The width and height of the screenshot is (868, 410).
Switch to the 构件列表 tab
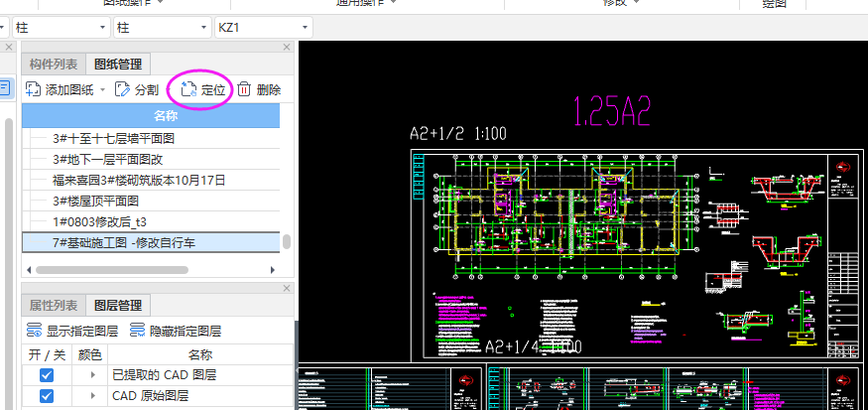tap(54, 65)
